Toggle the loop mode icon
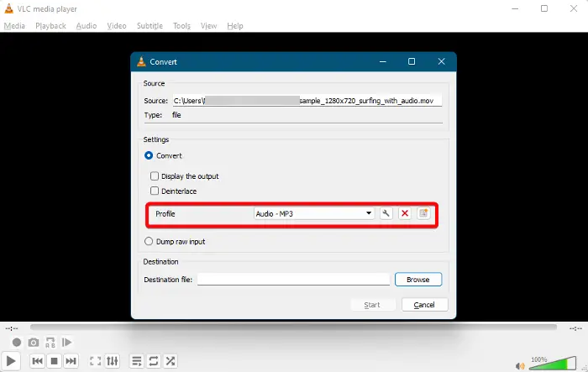The height and width of the screenshot is (372, 588). (x=154, y=361)
